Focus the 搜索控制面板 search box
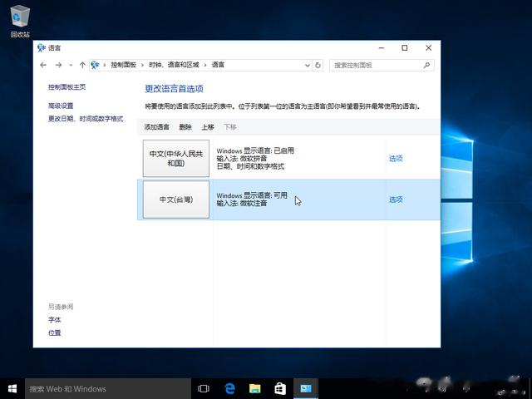This screenshot has width=532, height=399. pyautogui.click(x=382, y=65)
